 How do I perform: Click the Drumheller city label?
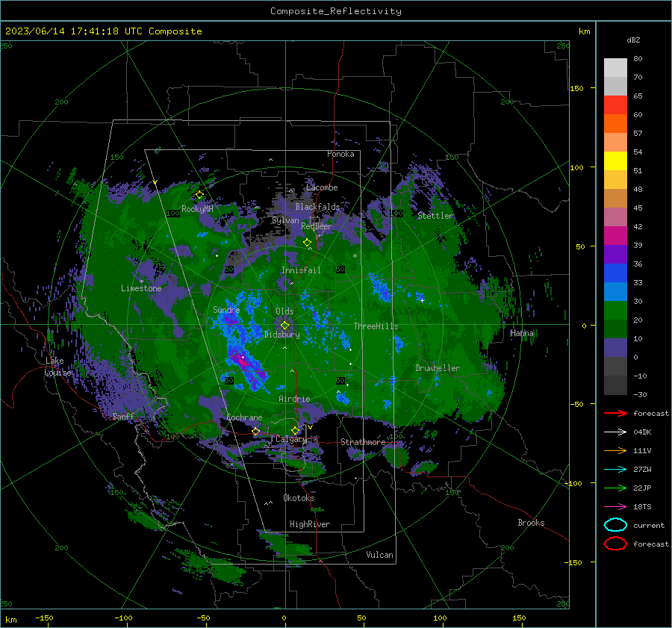tap(438, 368)
